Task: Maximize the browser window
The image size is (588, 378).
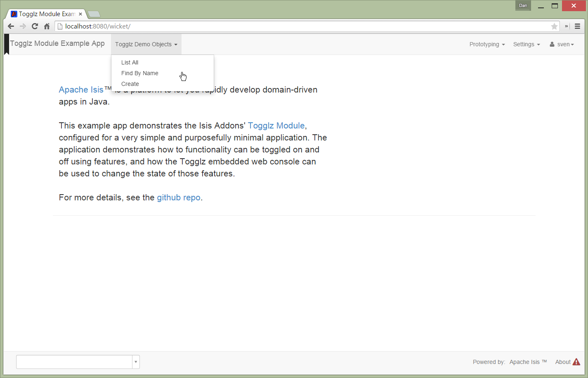Action: 555,6
